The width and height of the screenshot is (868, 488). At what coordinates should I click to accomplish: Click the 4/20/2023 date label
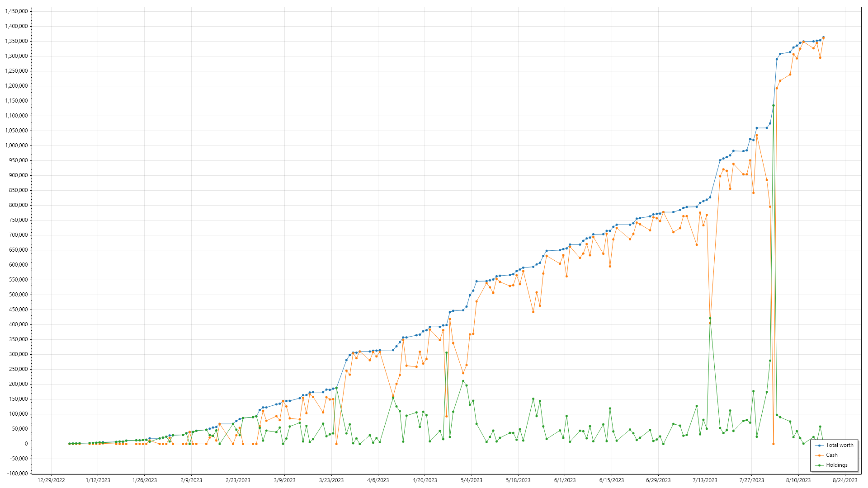[x=425, y=480]
